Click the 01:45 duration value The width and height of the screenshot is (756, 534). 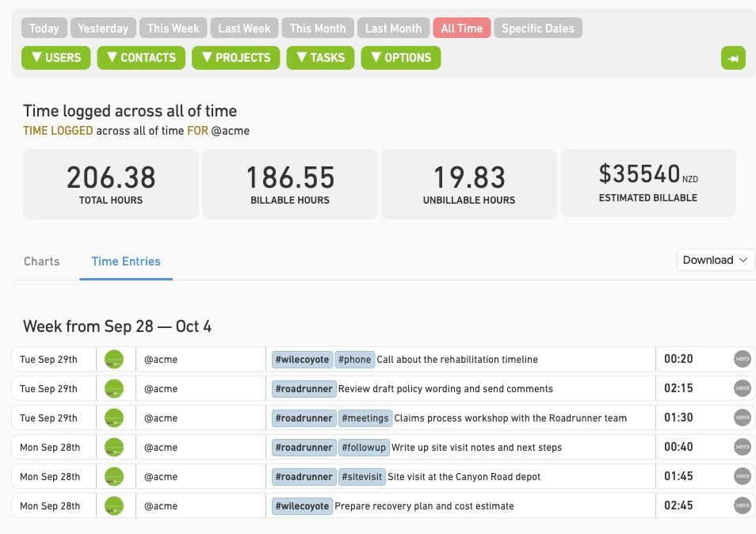(x=678, y=477)
